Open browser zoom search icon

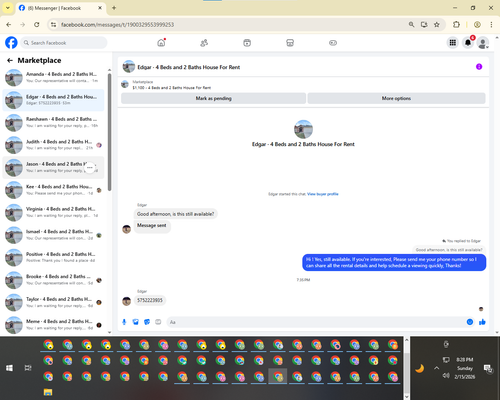[412, 24]
